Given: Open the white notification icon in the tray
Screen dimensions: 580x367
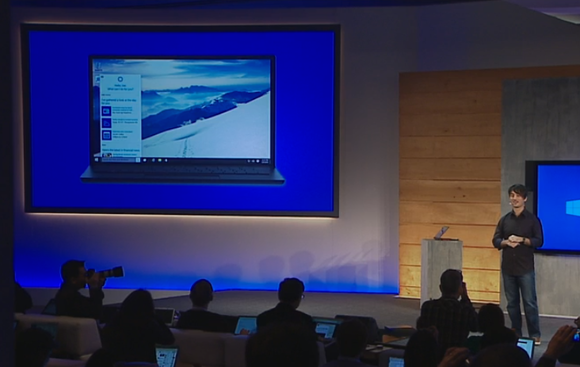Looking at the screenshot, I should [258, 161].
